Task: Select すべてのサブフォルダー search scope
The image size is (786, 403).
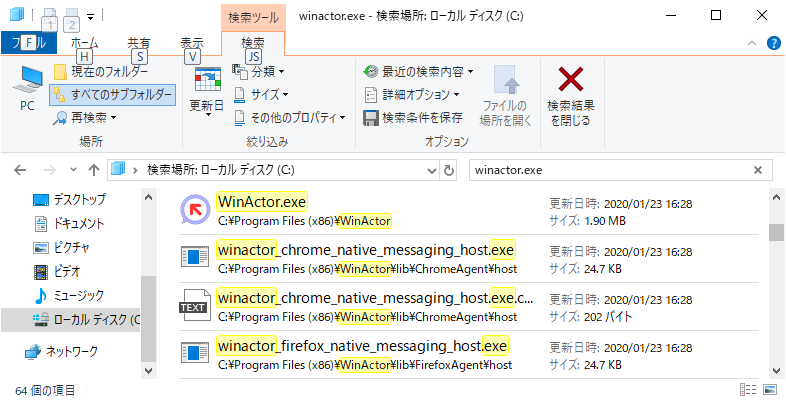Action: pyautogui.click(x=113, y=94)
